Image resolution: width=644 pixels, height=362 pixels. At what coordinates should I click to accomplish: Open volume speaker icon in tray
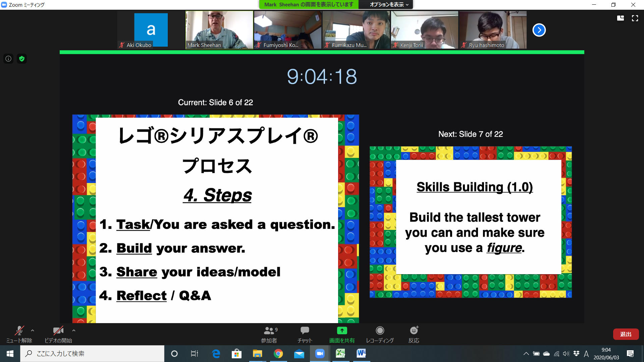point(566,354)
